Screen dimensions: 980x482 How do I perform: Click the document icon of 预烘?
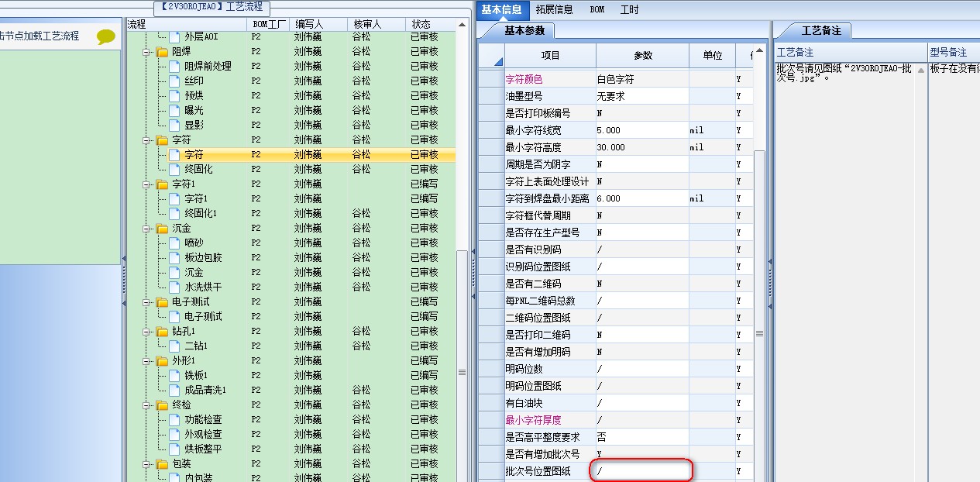click(x=174, y=95)
